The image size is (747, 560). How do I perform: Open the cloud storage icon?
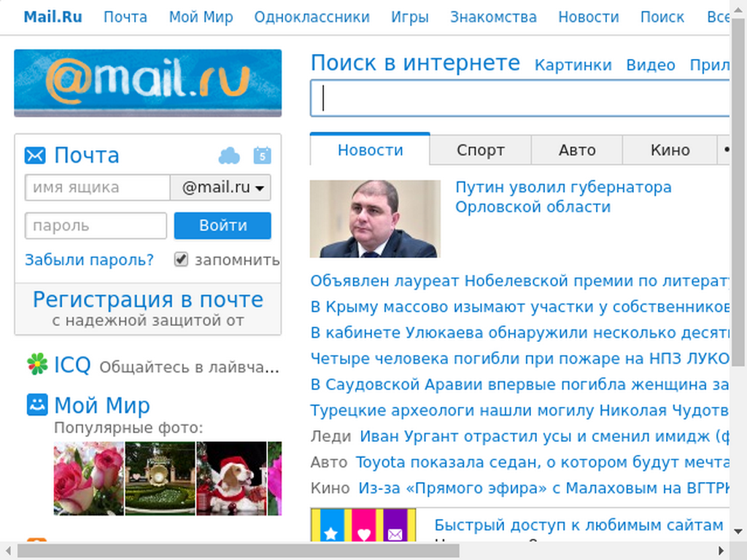pyautogui.click(x=229, y=156)
